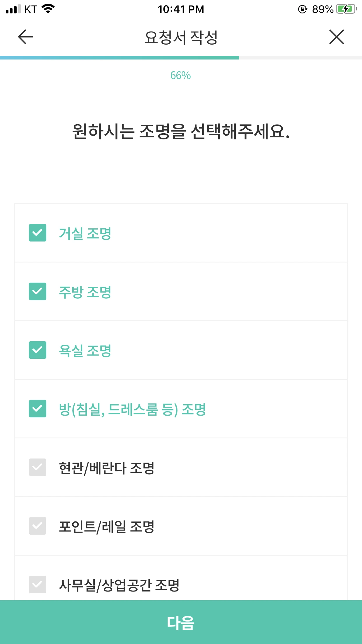Tap the 66% progress label
Image resolution: width=362 pixels, height=644 pixels.
coord(181,76)
